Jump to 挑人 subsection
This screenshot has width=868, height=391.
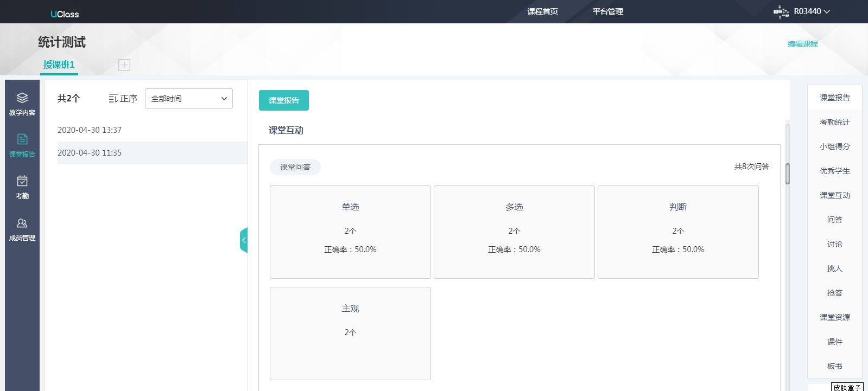point(835,268)
